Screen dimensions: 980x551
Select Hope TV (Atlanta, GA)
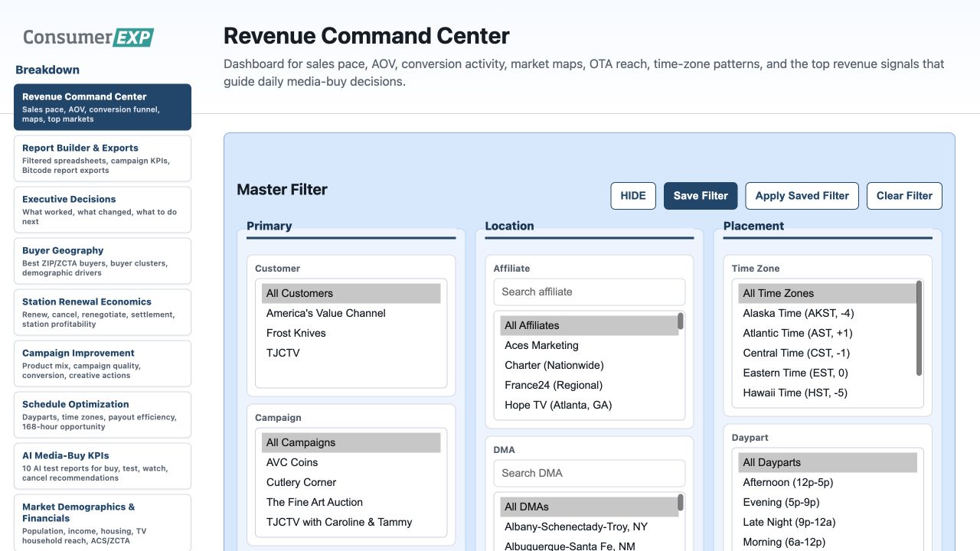point(589,405)
